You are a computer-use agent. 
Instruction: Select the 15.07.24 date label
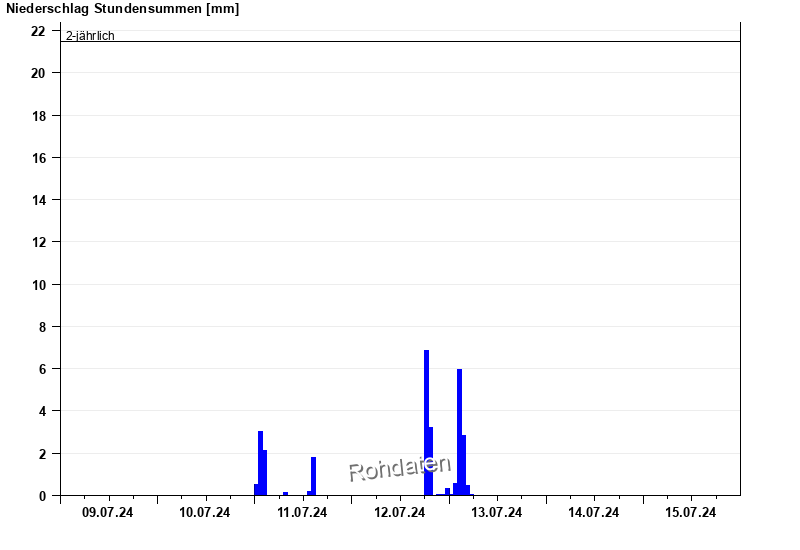click(691, 513)
